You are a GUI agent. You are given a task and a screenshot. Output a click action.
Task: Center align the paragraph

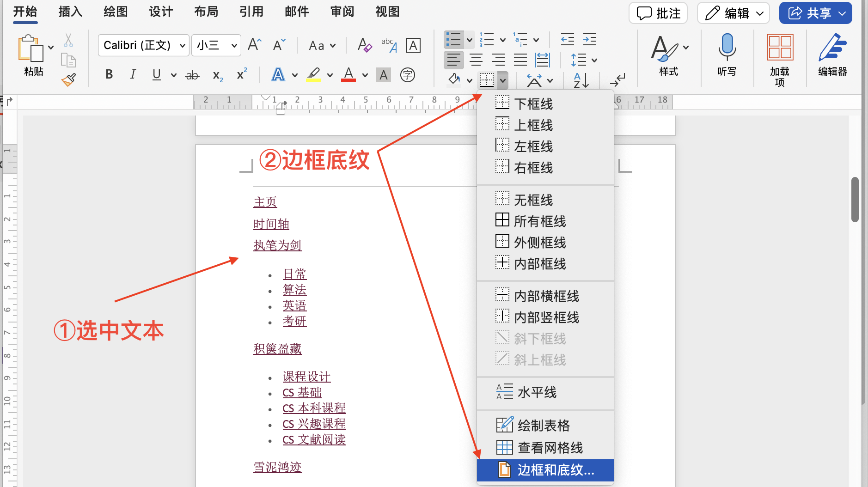coord(476,60)
